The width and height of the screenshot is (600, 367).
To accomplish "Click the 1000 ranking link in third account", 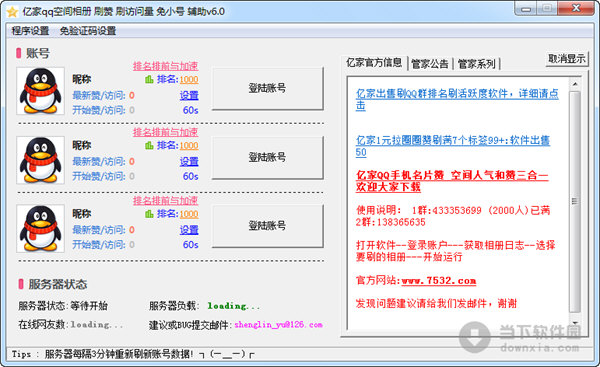I will point(189,214).
